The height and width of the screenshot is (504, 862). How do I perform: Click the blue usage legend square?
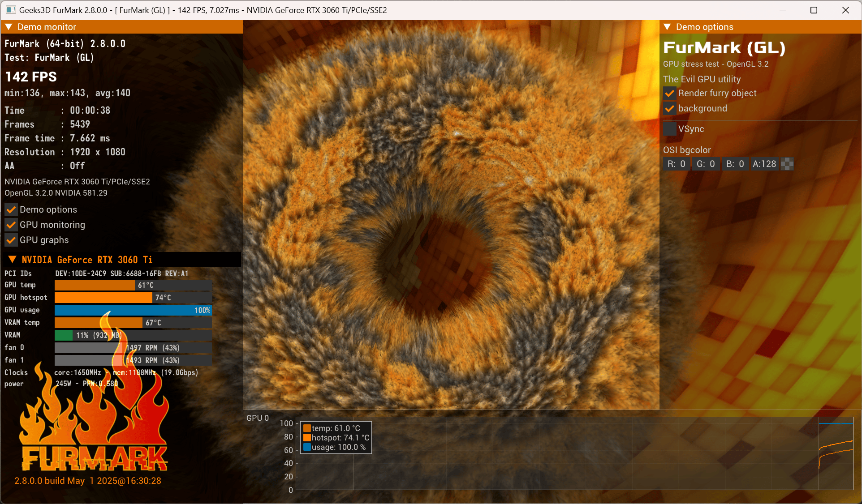(307, 447)
